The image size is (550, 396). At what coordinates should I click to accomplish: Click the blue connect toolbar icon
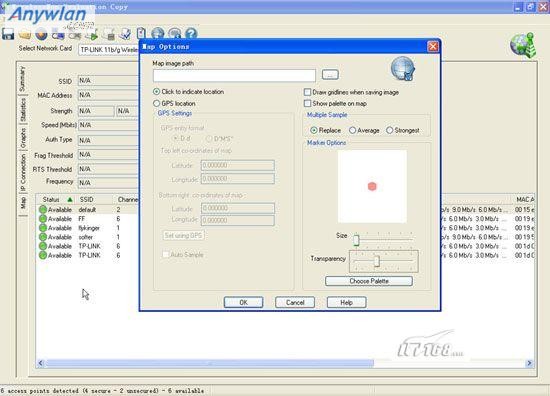[x=58, y=35]
